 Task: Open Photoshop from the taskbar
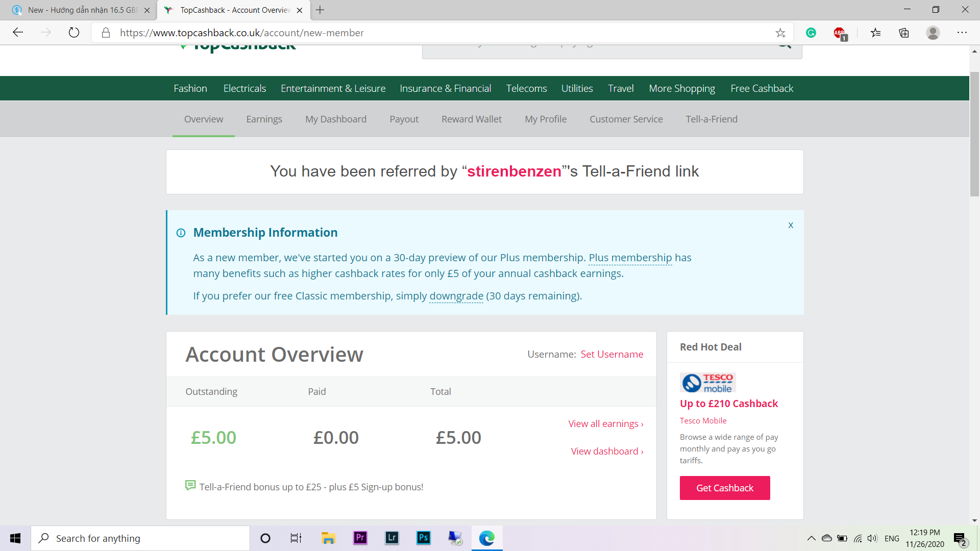[x=424, y=538]
